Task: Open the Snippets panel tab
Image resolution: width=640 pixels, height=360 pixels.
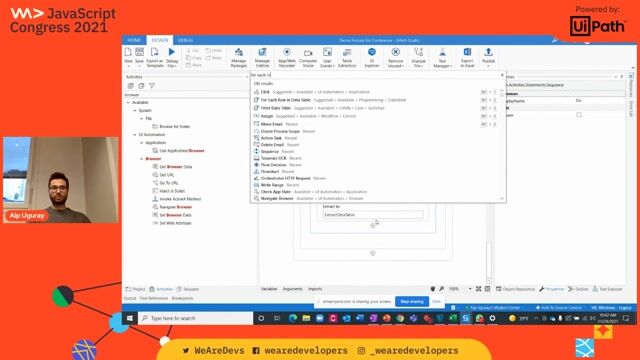Action: (x=188, y=289)
